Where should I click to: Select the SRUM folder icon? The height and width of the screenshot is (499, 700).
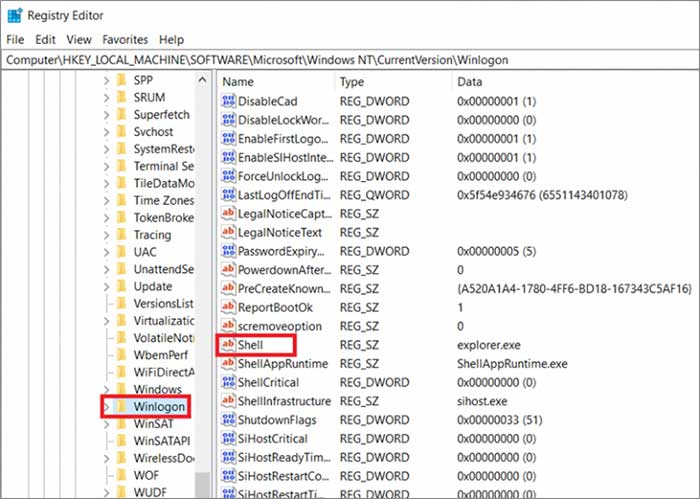121,97
